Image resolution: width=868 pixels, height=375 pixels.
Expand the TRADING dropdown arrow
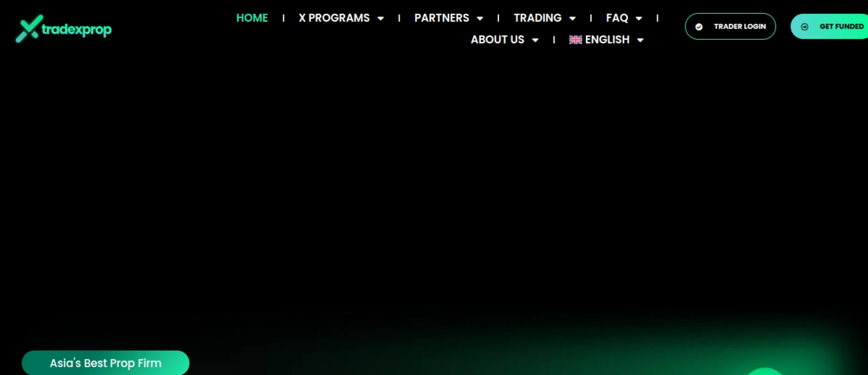(x=573, y=18)
